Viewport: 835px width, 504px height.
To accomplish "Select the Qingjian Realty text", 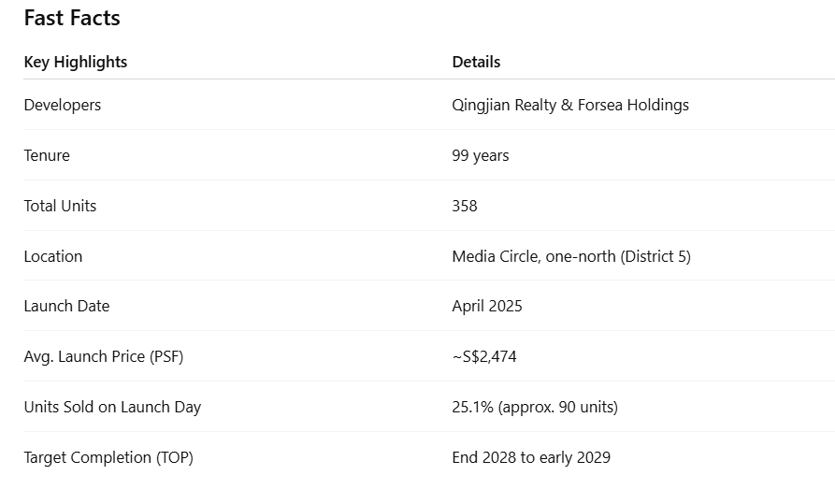I will click(x=504, y=105).
